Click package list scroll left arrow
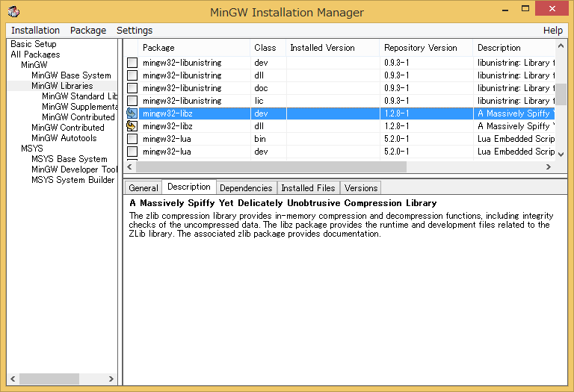The image size is (574, 392). tap(129, 167)
